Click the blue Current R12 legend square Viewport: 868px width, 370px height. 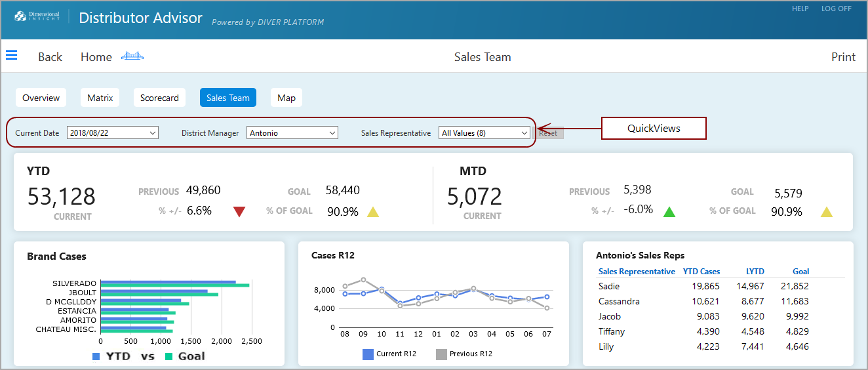click(x=368, y=354)
